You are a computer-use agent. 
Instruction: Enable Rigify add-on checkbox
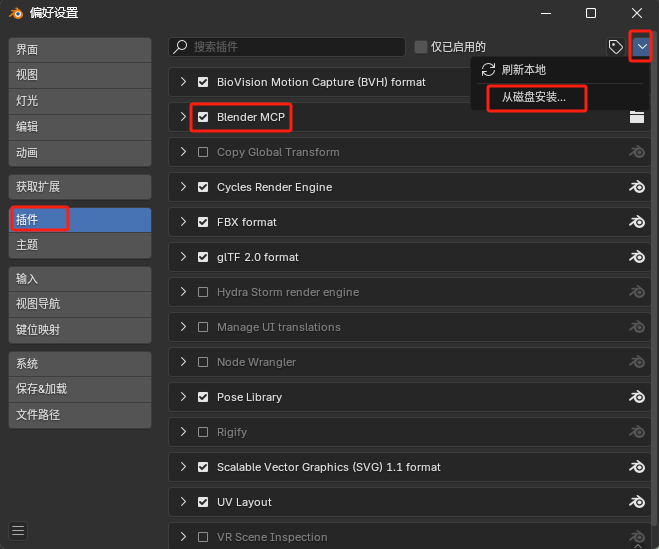pos(203,432)
